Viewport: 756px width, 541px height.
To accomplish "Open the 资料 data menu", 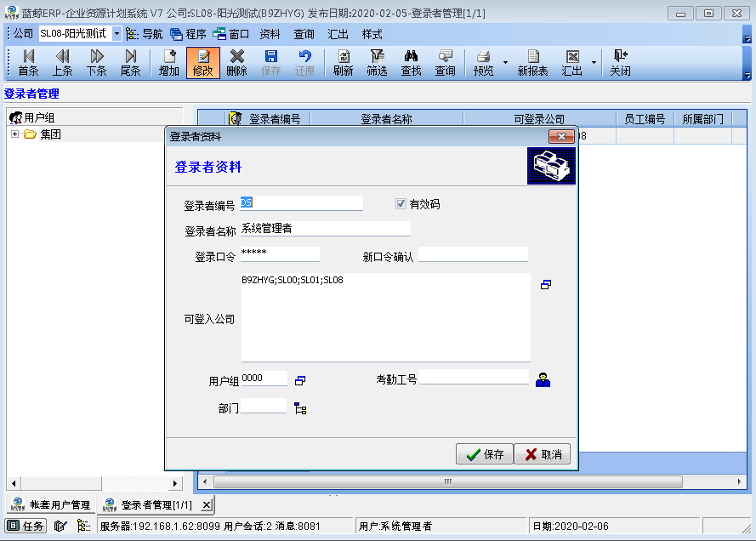I will tap(270, 34).
